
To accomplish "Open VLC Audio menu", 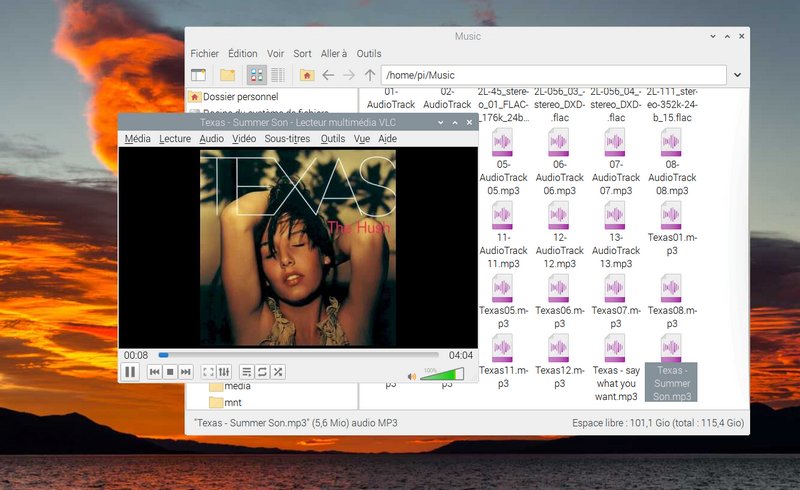I will 212,139.
